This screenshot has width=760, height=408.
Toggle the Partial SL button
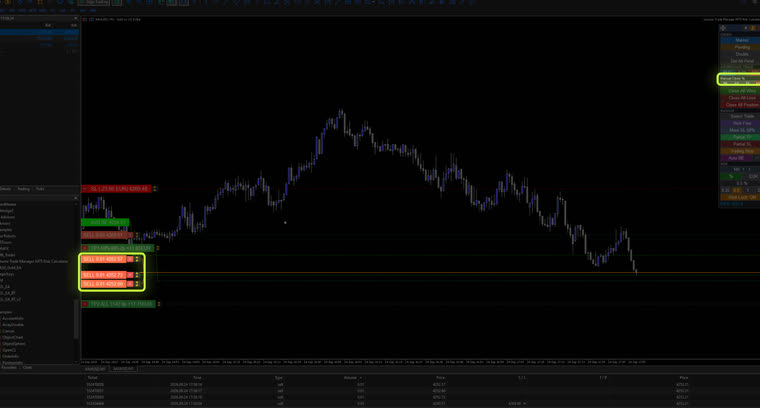click(x=740, y=144)
